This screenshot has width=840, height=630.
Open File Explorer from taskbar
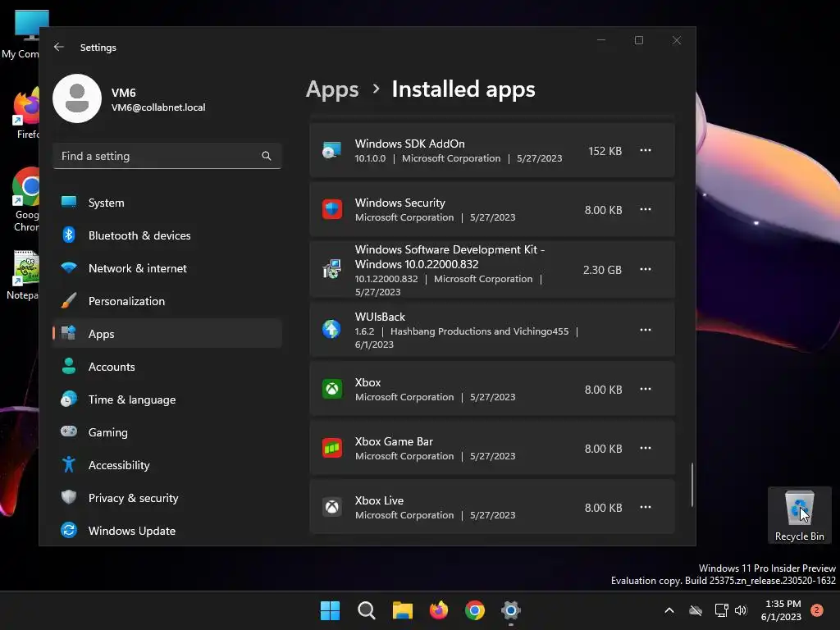coord(402,610)
